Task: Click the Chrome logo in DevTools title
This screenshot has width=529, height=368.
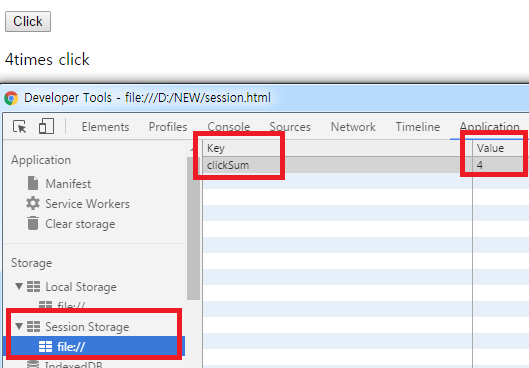Action: [x=11, y=98]
